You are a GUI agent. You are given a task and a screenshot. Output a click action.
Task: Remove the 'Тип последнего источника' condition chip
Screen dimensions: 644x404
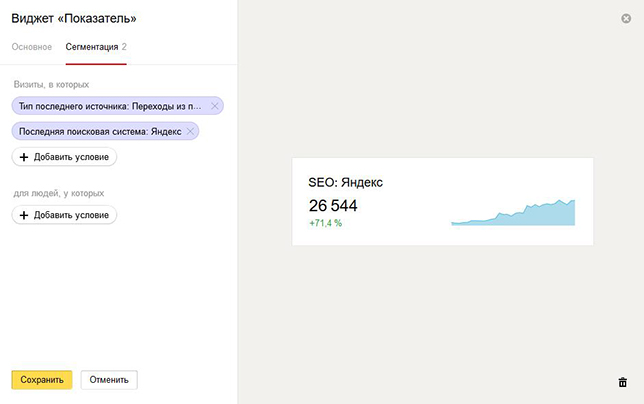(214, 106)
